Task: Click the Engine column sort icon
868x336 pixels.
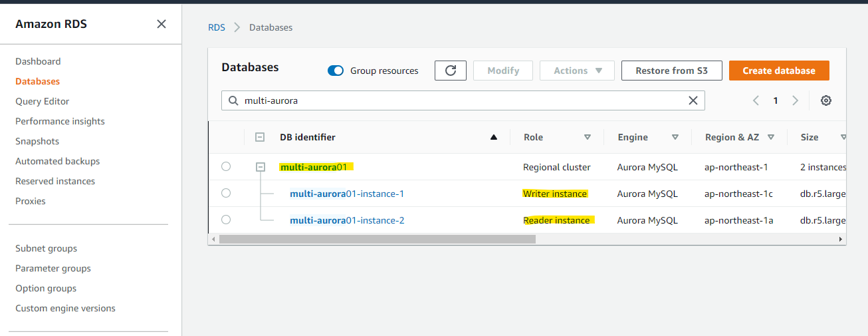Action: [675, 137]
